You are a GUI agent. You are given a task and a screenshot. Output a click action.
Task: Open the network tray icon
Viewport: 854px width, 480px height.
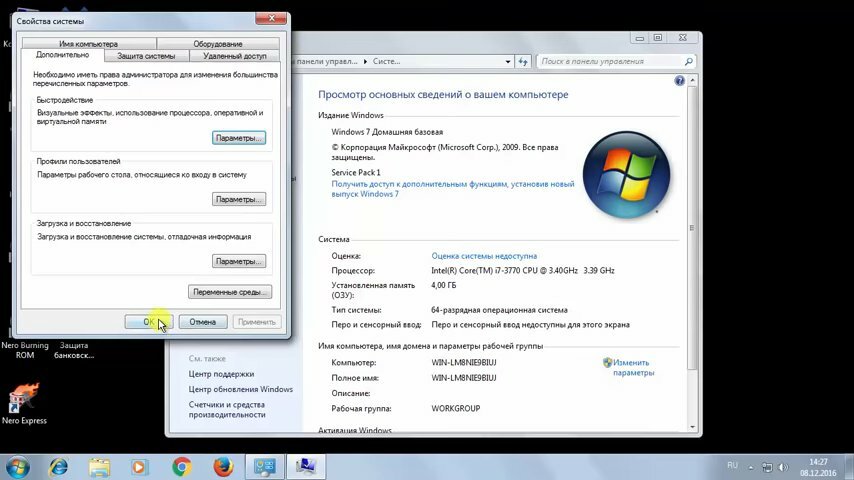[767, 467]
